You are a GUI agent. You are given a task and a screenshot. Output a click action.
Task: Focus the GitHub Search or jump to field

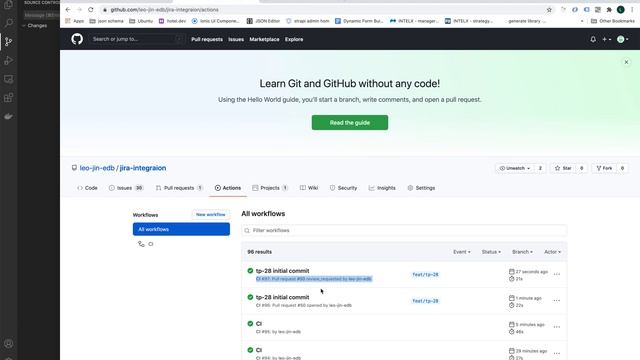coord(137,39)
